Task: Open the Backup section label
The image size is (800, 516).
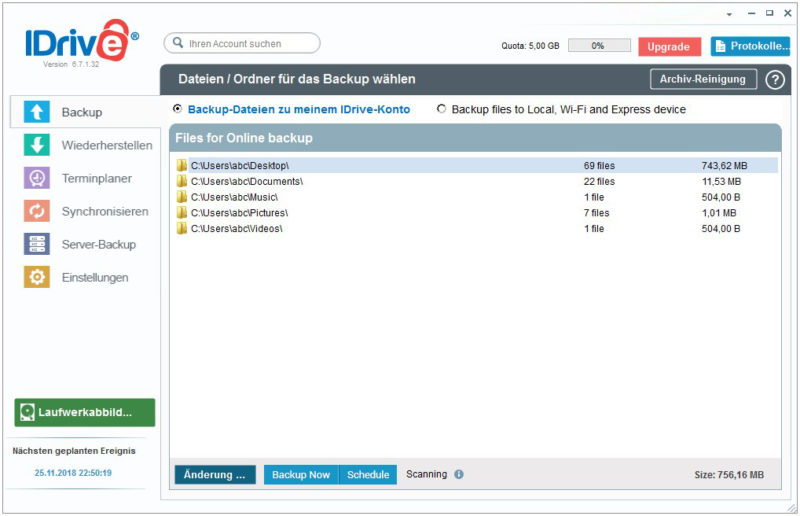Action: click(82, 112)
